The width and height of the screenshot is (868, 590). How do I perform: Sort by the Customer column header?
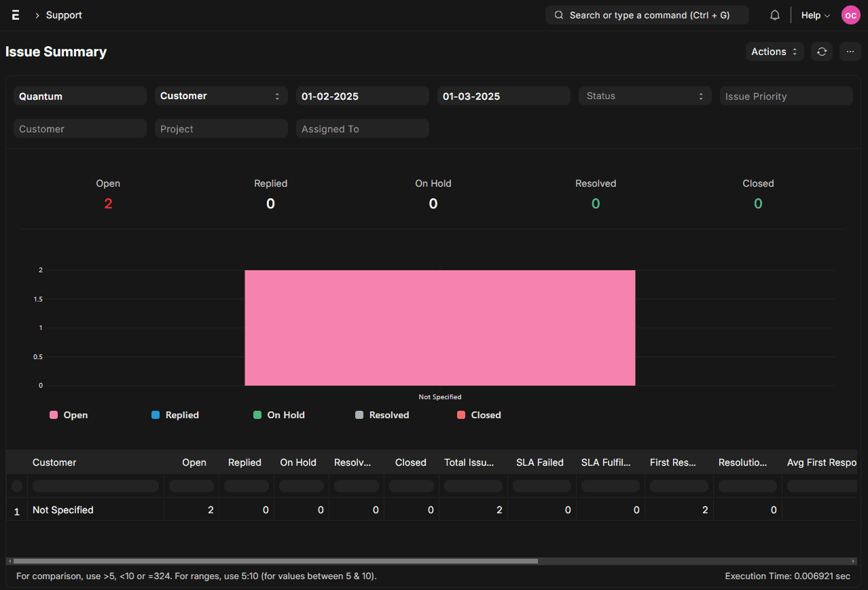(95, 462)
